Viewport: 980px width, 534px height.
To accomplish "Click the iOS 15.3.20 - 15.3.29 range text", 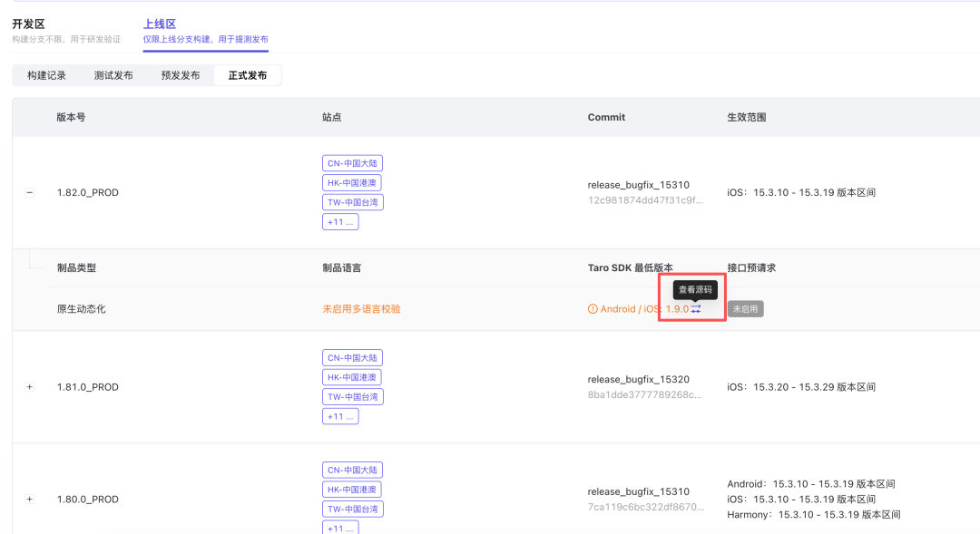I will pos(801,387).
